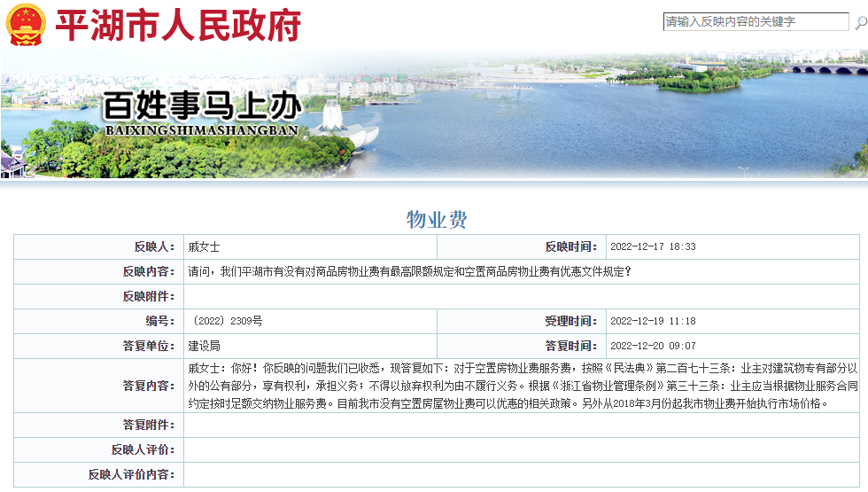The height and width of the screenshot is (492, 868).
Task: Select the timestamp 2022-12-20 09:07
Action: [x=653, y=347]
